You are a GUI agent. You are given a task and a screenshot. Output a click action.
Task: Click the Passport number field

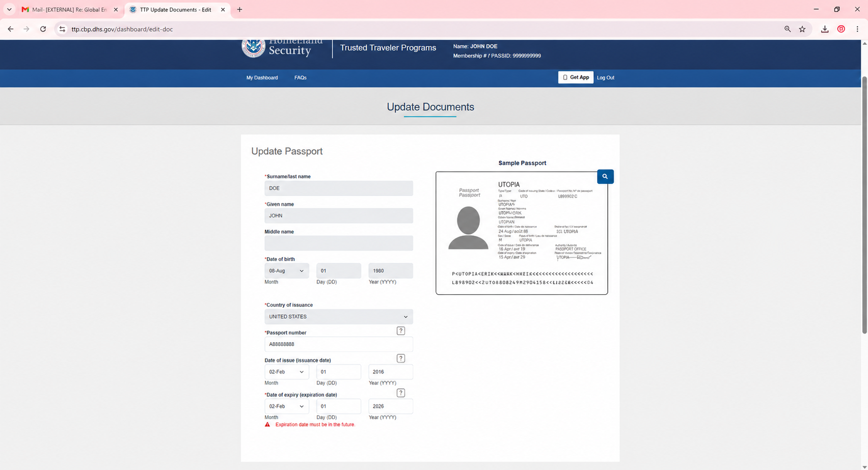[339, 344]
